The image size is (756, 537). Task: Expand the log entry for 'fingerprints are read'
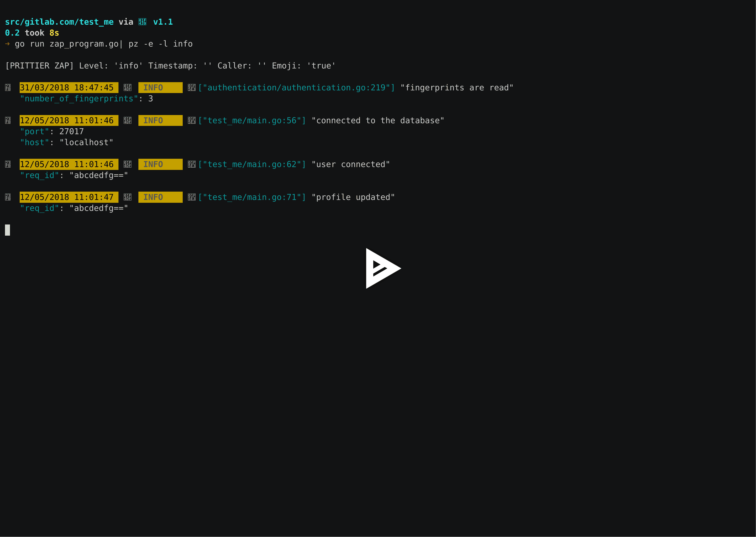(x=457, y=88)
